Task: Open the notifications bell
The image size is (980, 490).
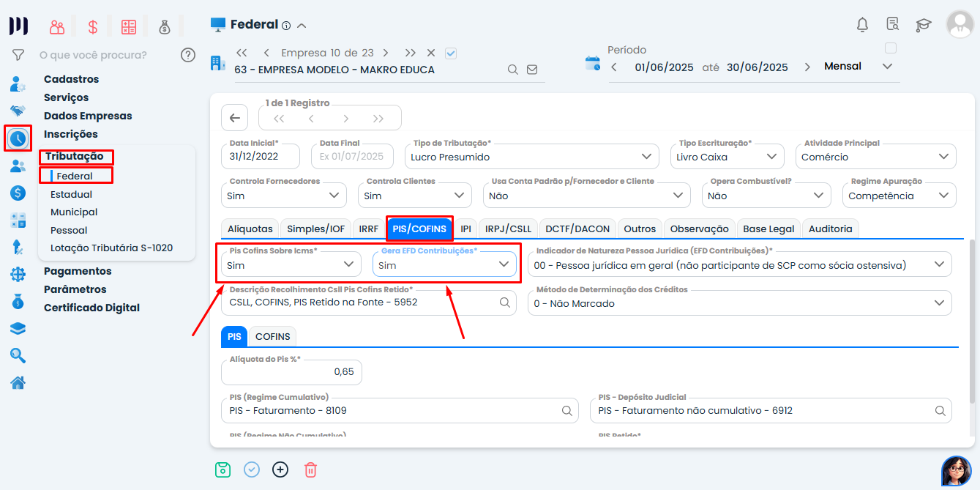Action: click(x=862, y=24)
